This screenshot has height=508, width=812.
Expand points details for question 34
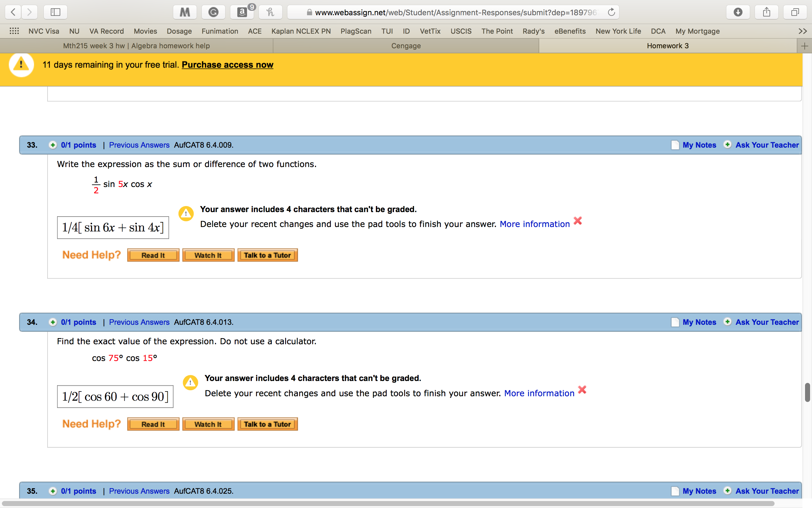click(53, 322)
